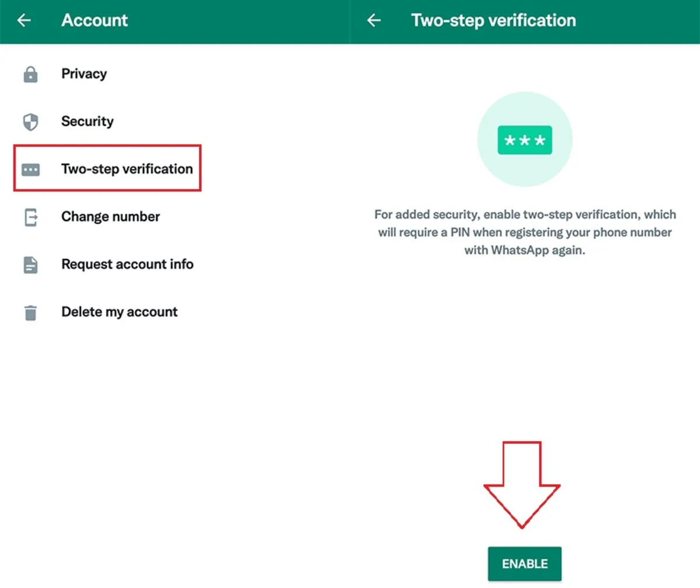The image size is (700, 588).
Task: Click the pale green circular PIN illustration
Action: pyautogui.click(x=524, y=139)
